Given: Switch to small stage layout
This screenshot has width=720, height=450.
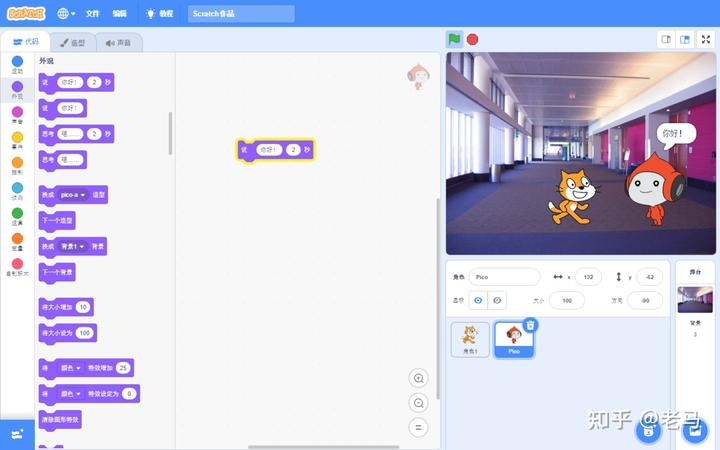Looking at the screenshot, I should pyautogui.click(x=666, y=39).
